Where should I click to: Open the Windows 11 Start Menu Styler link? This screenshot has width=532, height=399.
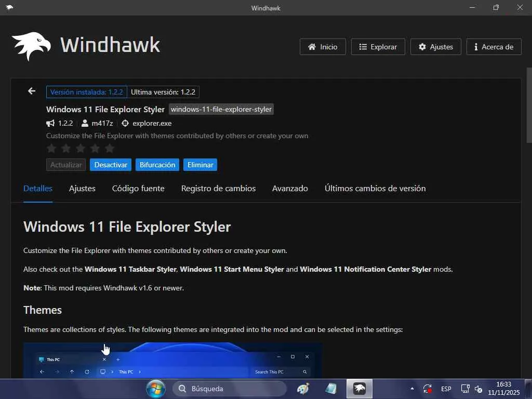[232, 270]
